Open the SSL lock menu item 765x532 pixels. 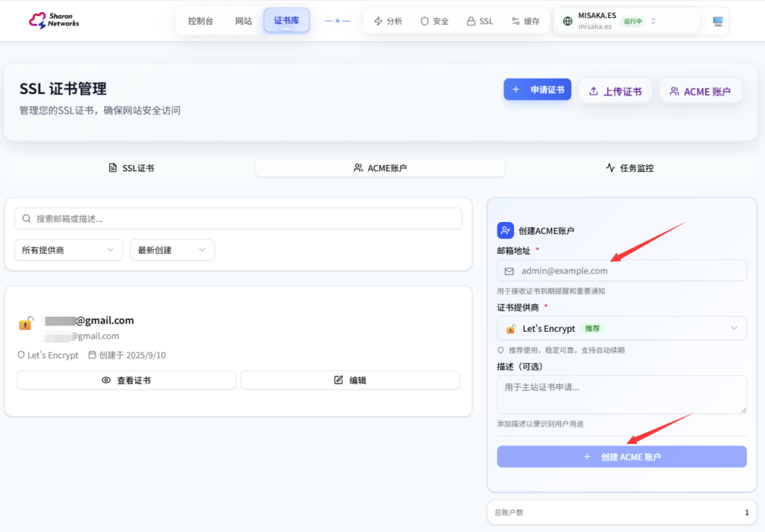click(480, 22)
